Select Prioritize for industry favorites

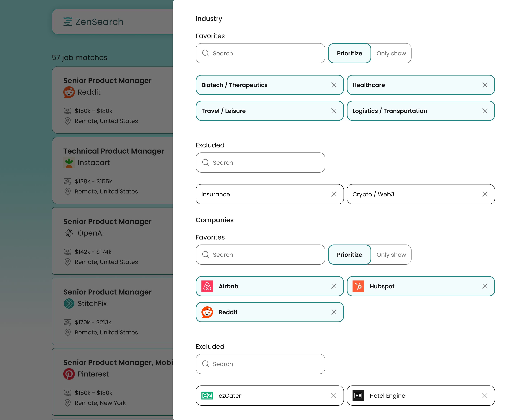click(x=349, y=53)
